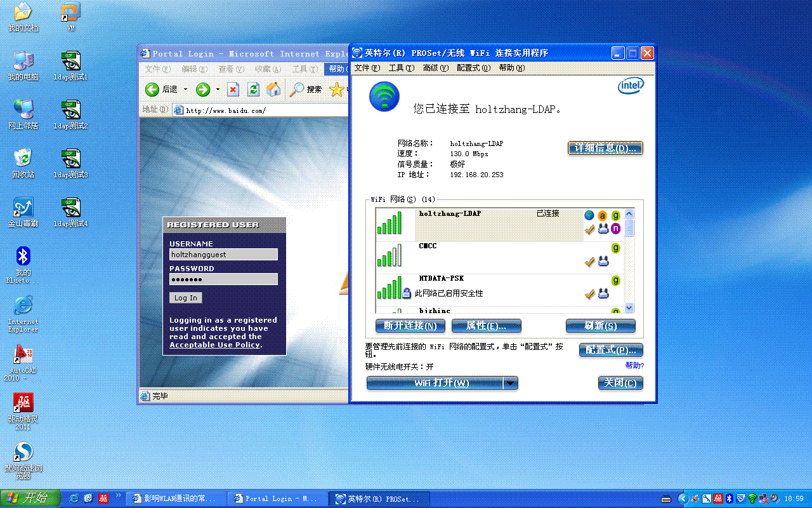Click the network list scrollbar down arrow

[x=629, y=307]
